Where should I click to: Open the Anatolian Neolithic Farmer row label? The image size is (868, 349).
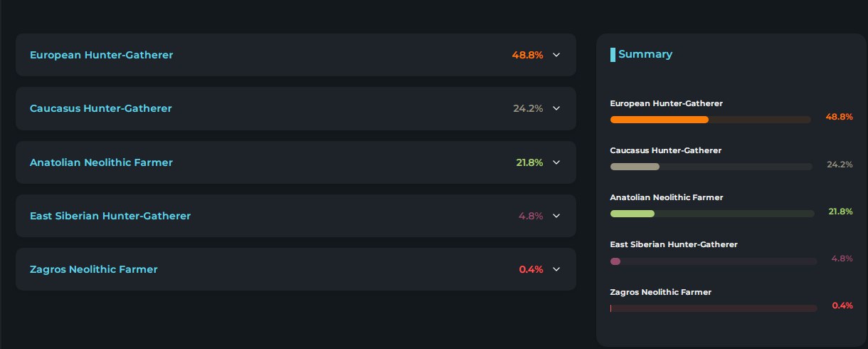(101, 162)
